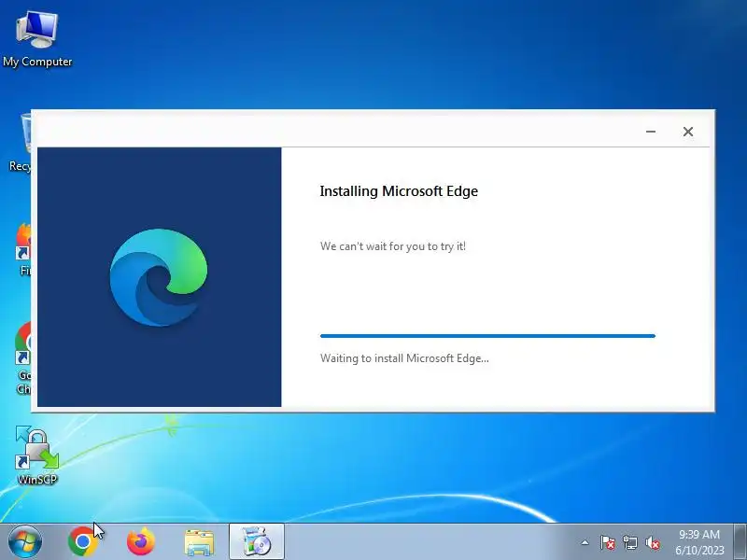Open the Google Chrome desktop shortcut
This screenshot has height=560, width=747.
(22, 358)
